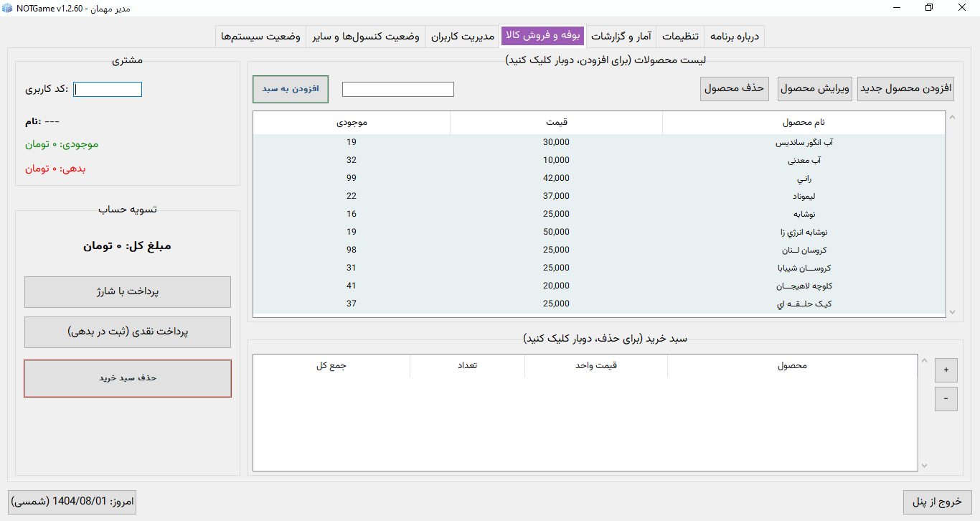
Task: Click the 'افزودن محصول جدید' button to add product
Action: point(905,88)
